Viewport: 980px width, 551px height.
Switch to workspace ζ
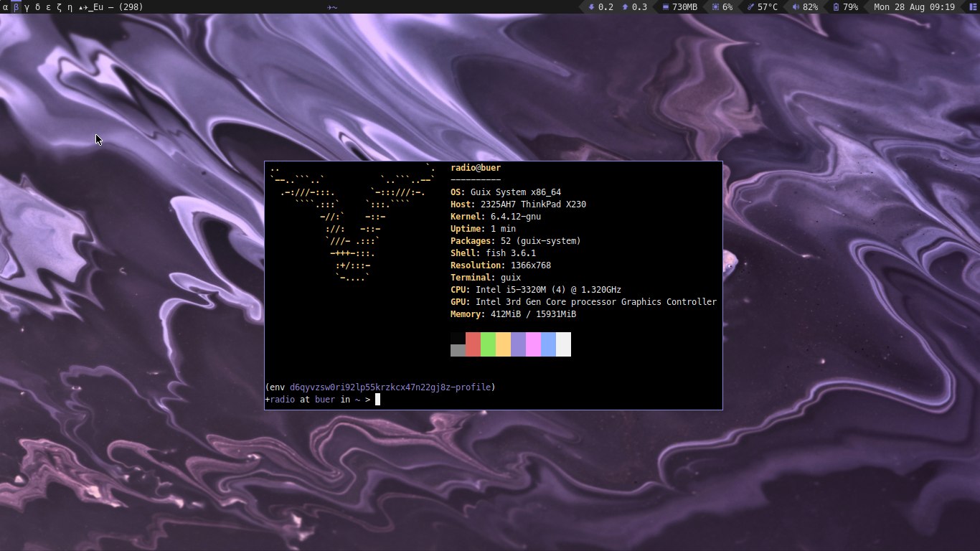(x=59, y=7)
